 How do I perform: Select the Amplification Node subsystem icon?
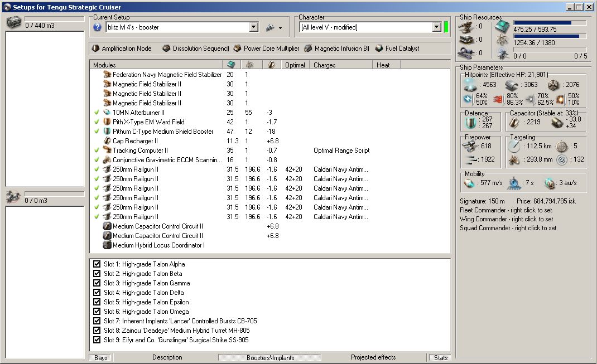point(95,48)
